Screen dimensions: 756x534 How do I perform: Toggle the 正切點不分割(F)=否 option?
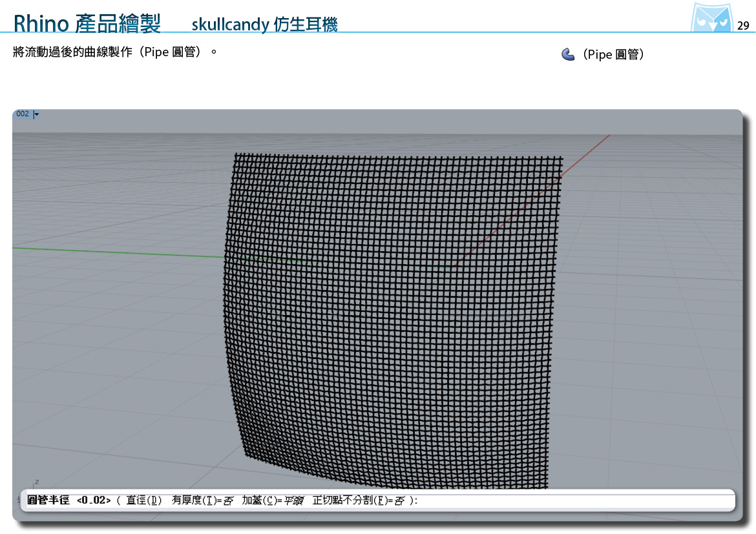tap(359, 500)
